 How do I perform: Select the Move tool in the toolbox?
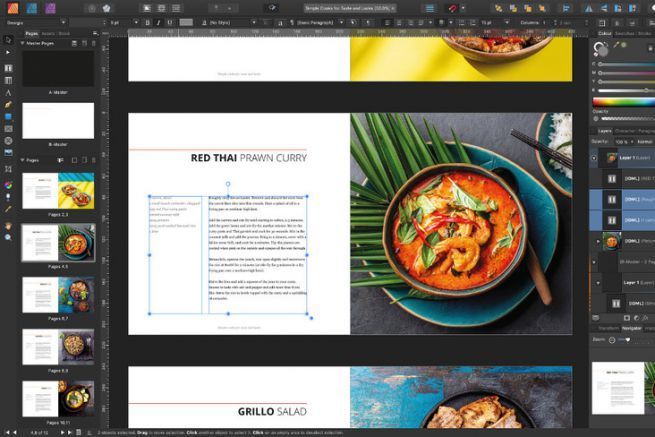point(8,40)
